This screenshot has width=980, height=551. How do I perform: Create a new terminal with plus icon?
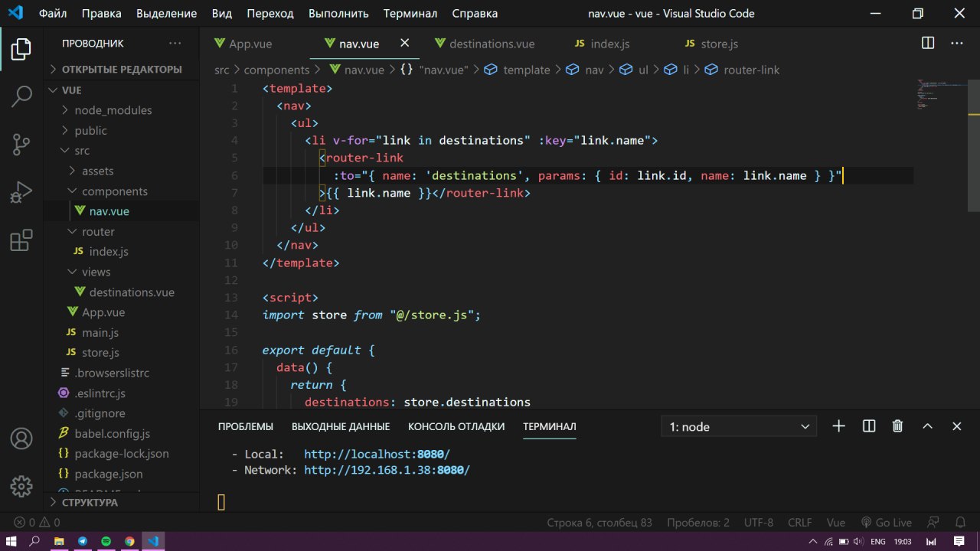point(839,426)
